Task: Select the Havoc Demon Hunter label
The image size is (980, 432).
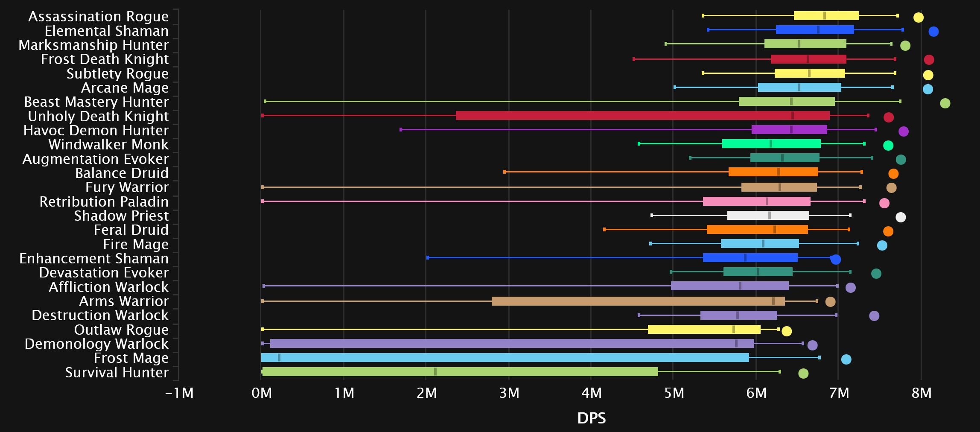Action: pos(96,131)
